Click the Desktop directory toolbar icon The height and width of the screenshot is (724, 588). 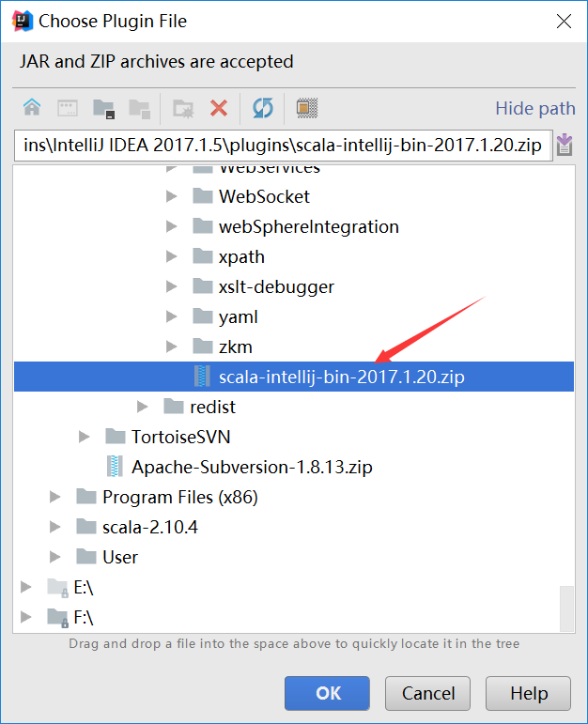click(x=68, y=109)
